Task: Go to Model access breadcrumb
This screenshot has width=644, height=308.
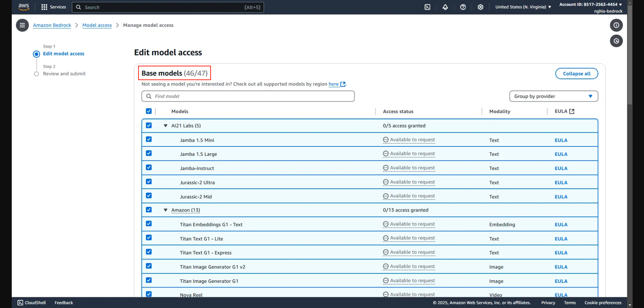Action: (97, 25)
